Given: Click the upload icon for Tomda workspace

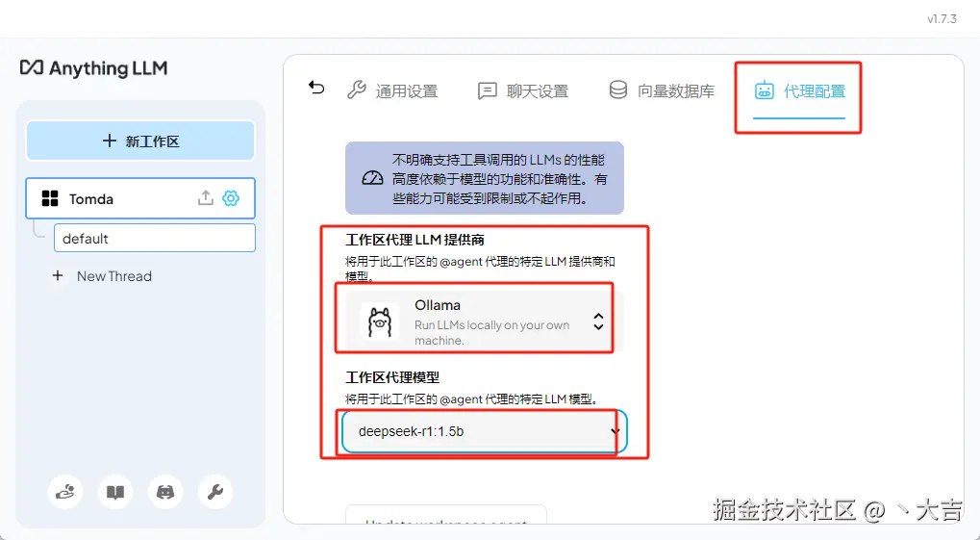Looking at the screenshot, I should click(206, 198).
